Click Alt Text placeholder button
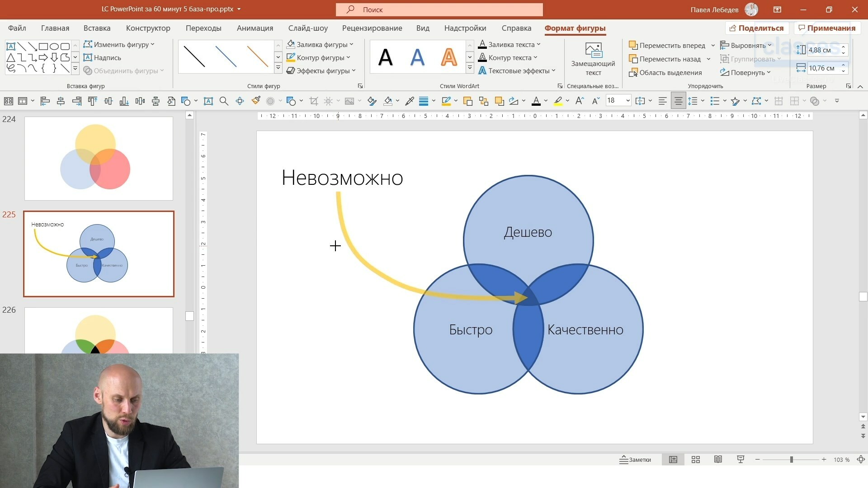This screenshot has height=488, width=868. tap(593, 59)
